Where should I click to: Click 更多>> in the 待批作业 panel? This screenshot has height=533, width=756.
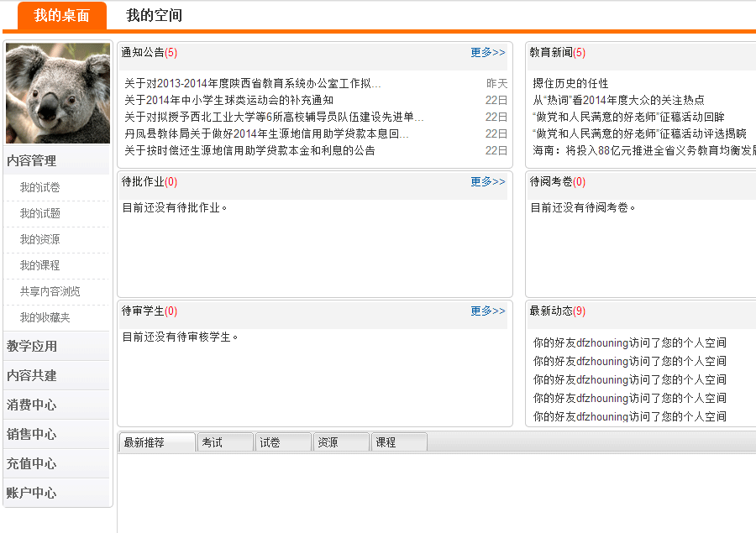487,181
